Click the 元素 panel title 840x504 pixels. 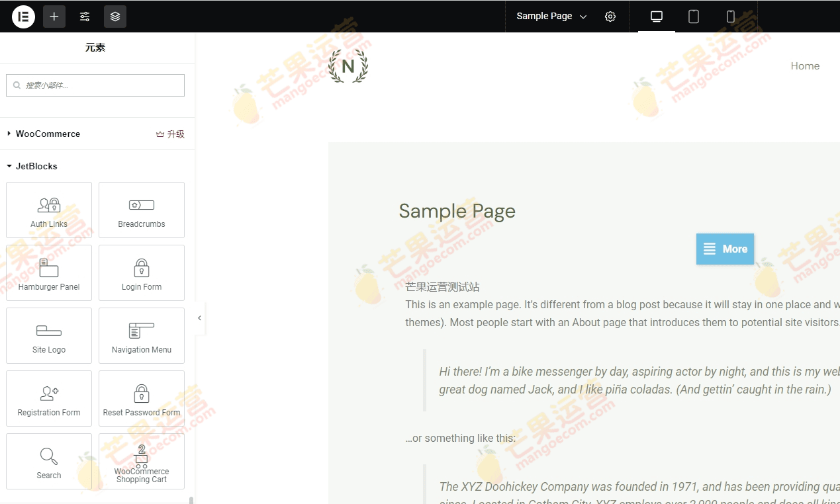coord(95,48)
